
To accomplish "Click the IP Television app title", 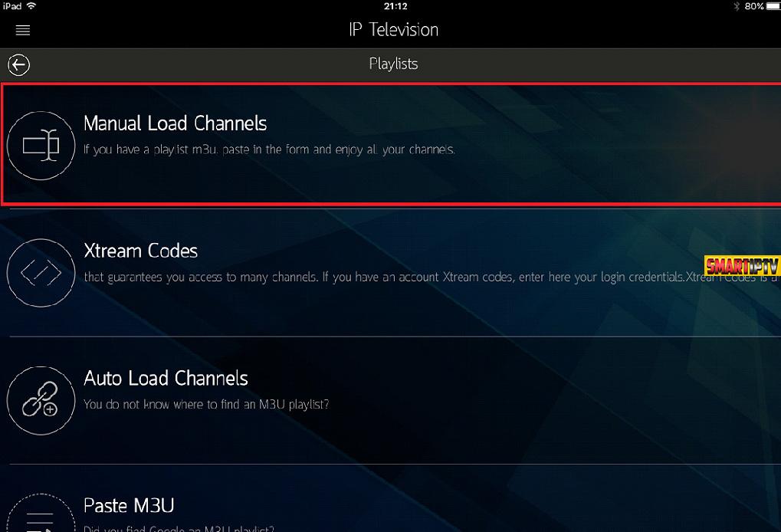I will (393, 30).
